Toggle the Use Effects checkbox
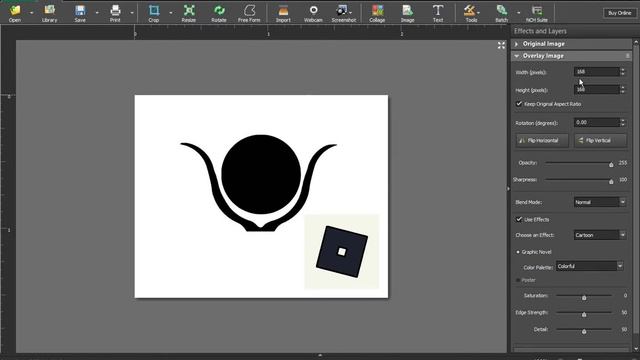Viewport: 640px width, 360px height. pos(519,220)
